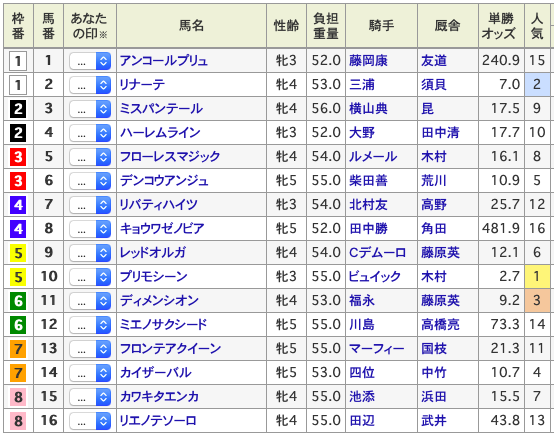Viewport: 554px width, 436px height.
Task: Open the mark dropdown for ミスパンテール
Action: click(x=90, y=109)
